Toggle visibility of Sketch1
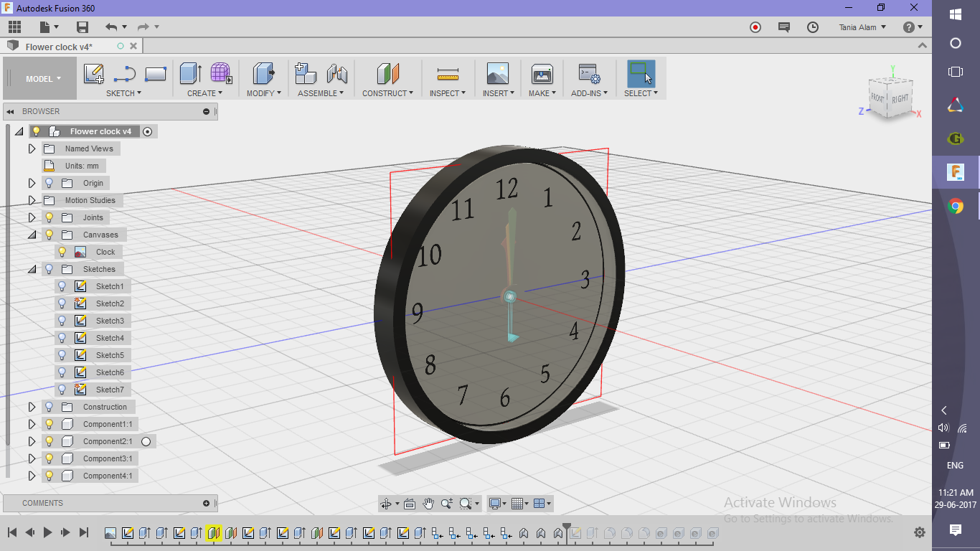The height and width of the screenshot is (551, 980). coord(62,286)
